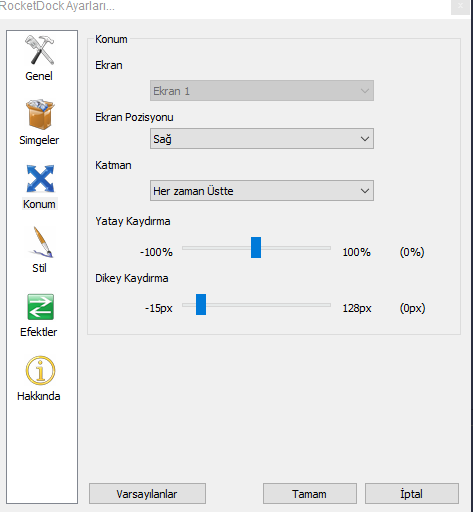Viewport: 473px width, 512px height.
Task: Click the Konum blue arrows icon
Action: (x=40, y=178)
